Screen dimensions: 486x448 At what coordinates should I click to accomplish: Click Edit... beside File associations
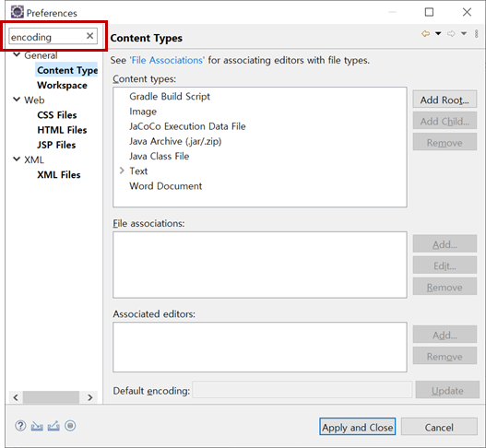pos(445,265)
